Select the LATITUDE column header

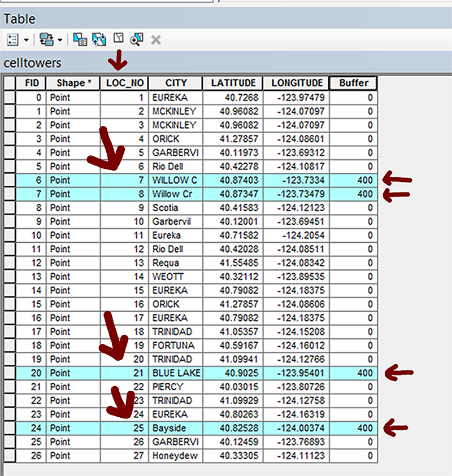[x=233, y=83]
